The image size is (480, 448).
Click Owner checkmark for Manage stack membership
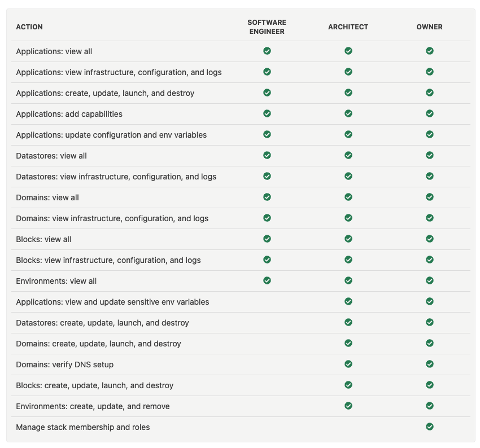430,427
